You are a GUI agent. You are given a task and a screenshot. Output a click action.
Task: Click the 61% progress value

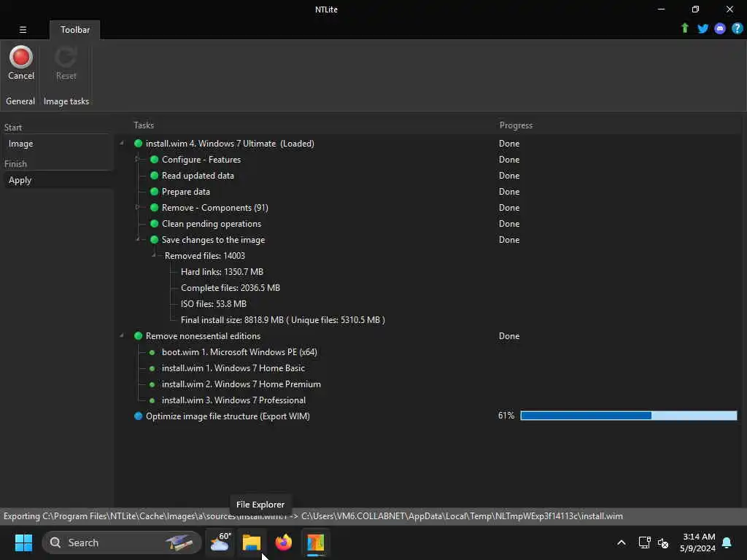click(506, 416)
